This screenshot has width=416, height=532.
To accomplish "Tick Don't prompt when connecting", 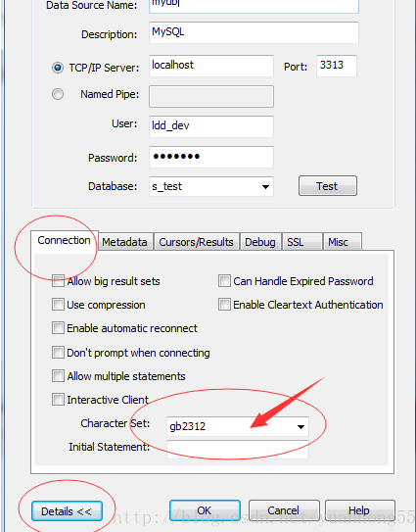I will [58, 352].
